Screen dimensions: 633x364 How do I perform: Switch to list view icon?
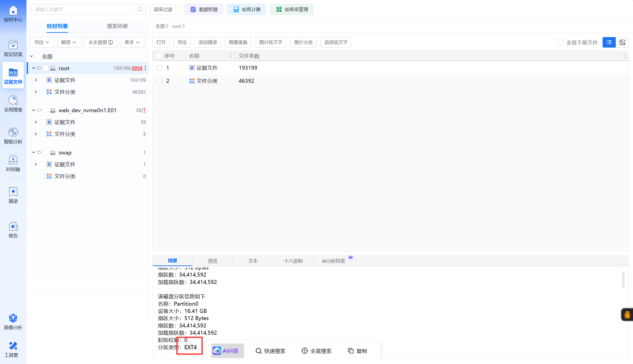(609, 42)
